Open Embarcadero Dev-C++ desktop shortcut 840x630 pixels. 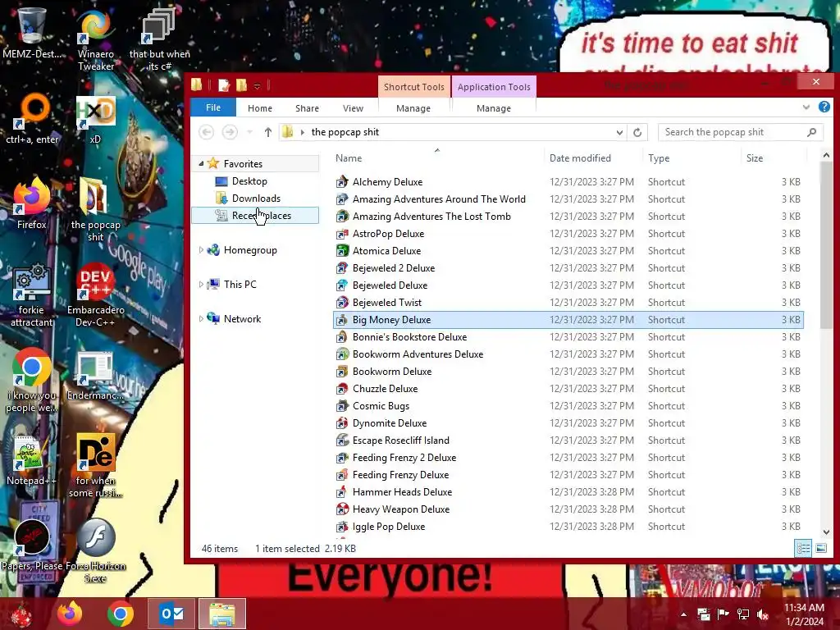(x=95, y=294)
